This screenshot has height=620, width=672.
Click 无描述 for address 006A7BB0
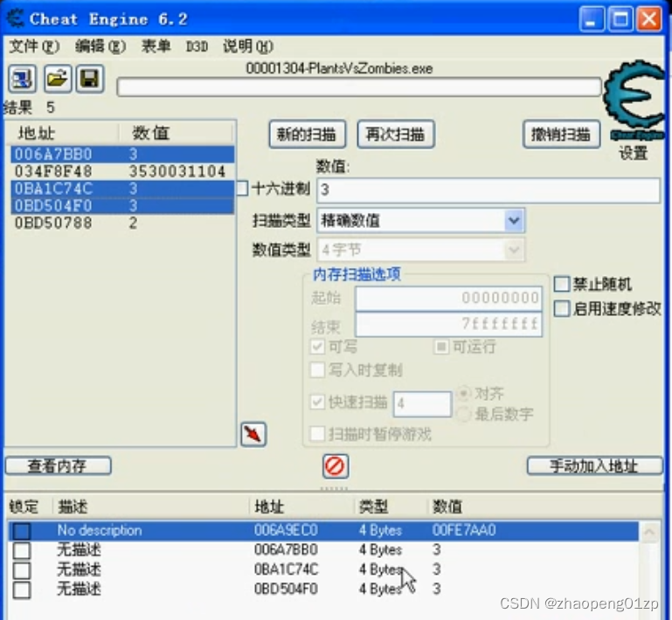(79, 550)
